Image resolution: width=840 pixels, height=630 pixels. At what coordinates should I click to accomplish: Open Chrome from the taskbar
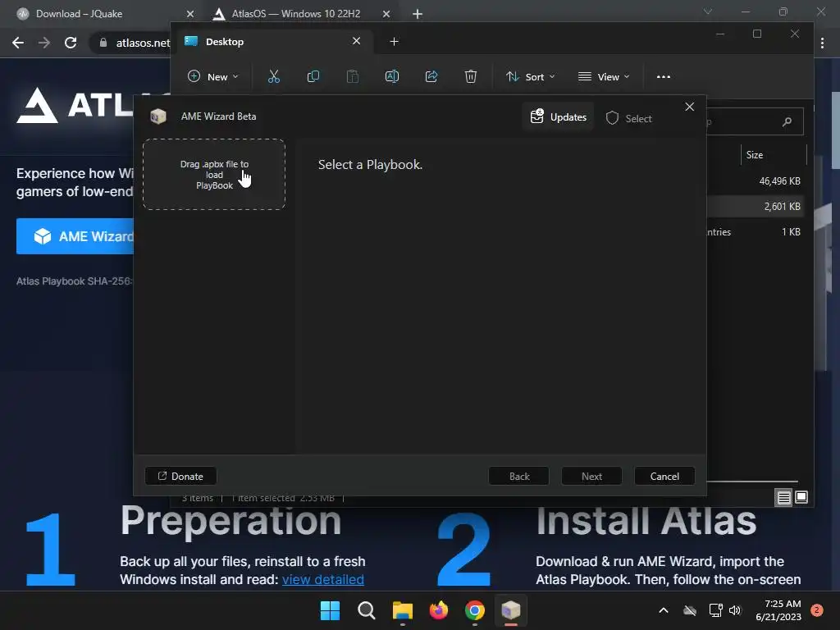click(475, 610)
